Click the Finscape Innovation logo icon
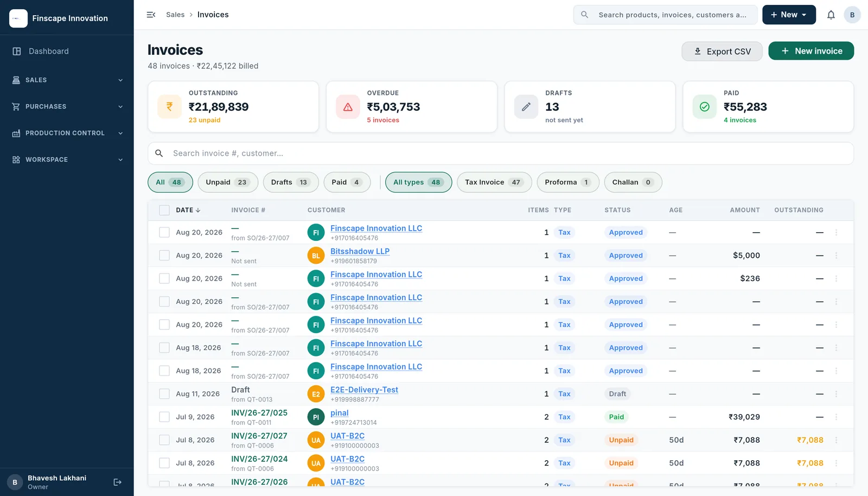 point(18,18)
